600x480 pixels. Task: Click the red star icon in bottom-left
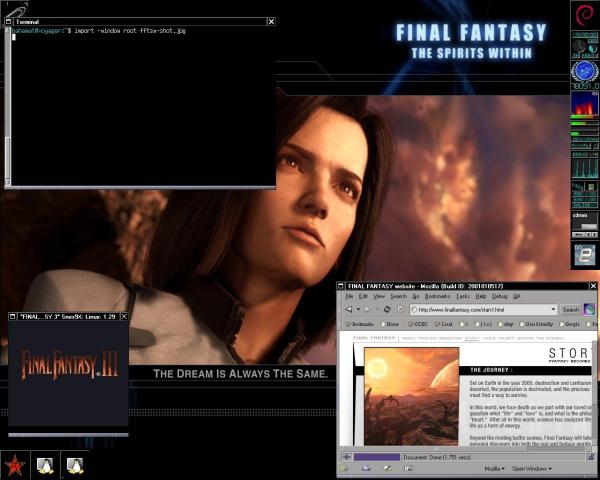(x=15, y=465)
